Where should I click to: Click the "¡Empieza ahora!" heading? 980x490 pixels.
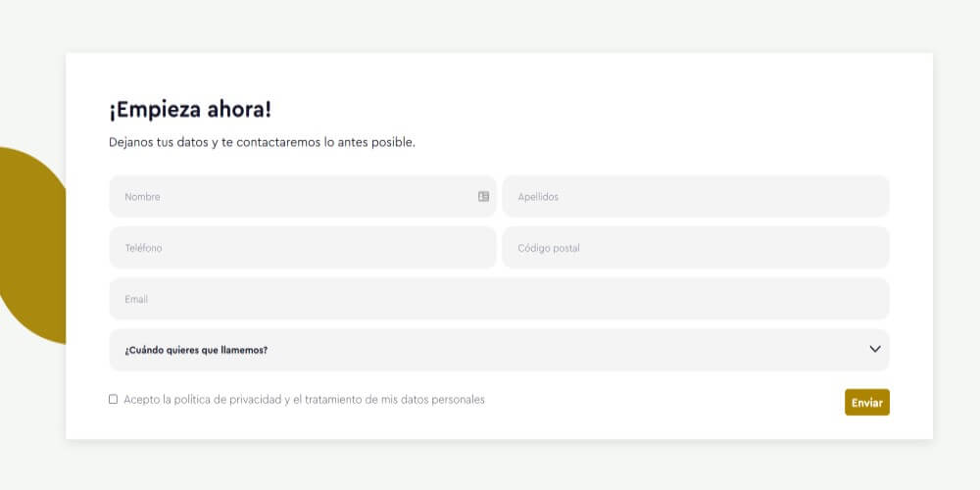(190, 111)
